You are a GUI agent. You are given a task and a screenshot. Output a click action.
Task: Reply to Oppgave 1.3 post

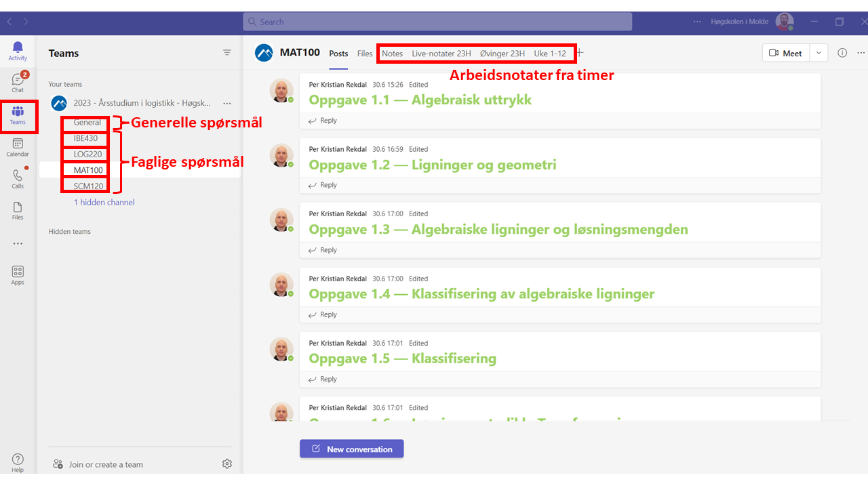tap(323, 249)
